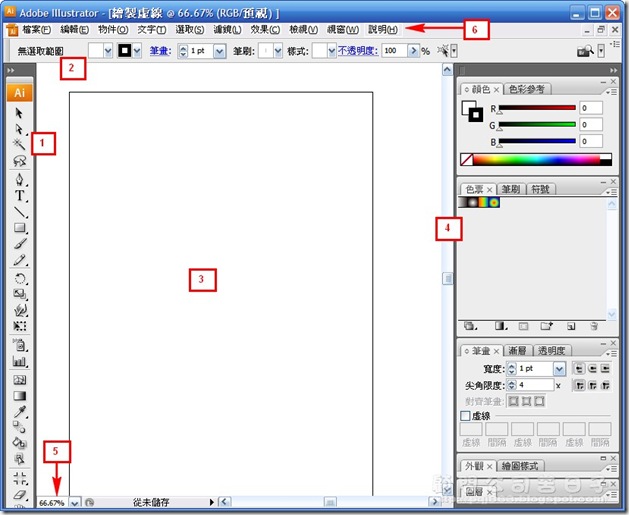Select the Blend tool
The width and height of the screenshot is (629, 515).
tap(20, 427)
